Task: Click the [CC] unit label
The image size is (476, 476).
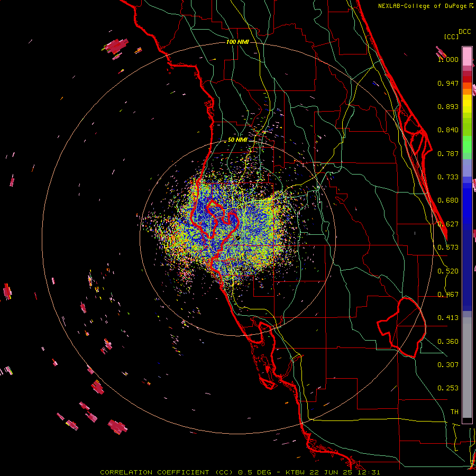Action: (451, 36)
